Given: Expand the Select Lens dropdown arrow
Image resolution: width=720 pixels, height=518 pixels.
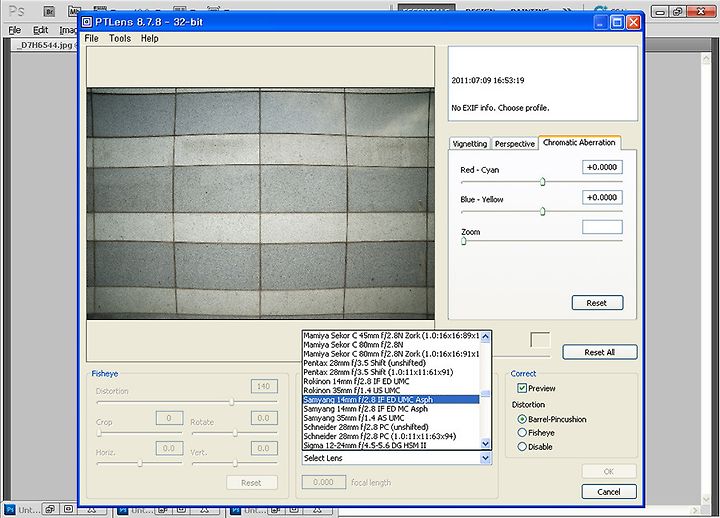Looking at the screenshot, I should pos(485,458).
